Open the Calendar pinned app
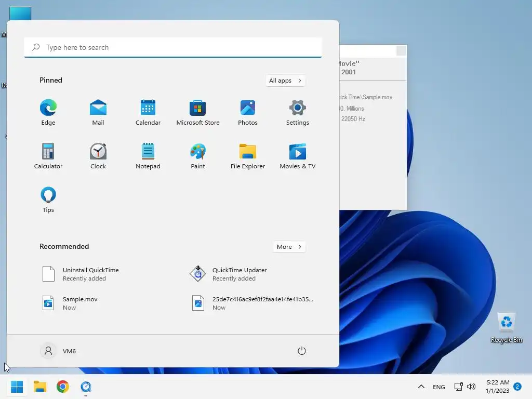 pyautogui.click(x=148, y=113)
